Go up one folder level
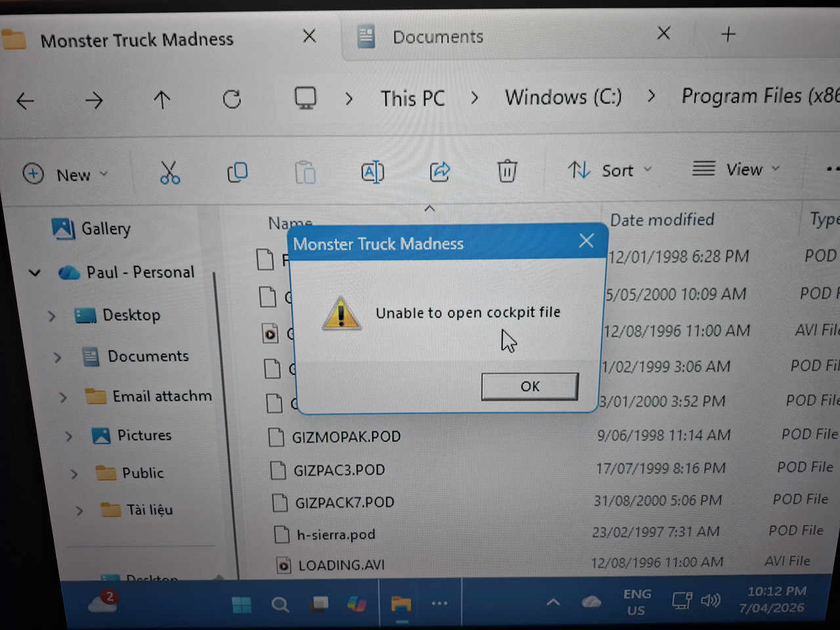The height and width of the screenshot is (630, 840). (x=162, y=100)
